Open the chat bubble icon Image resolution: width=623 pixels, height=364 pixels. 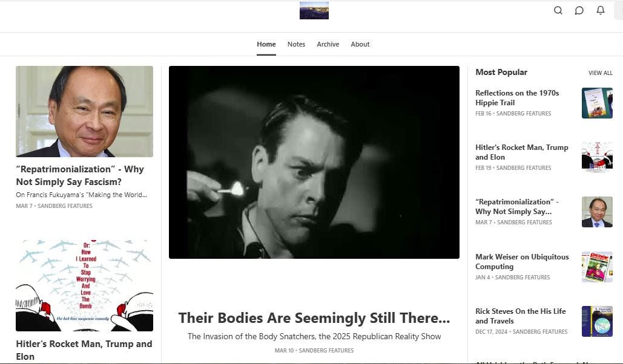579,10
